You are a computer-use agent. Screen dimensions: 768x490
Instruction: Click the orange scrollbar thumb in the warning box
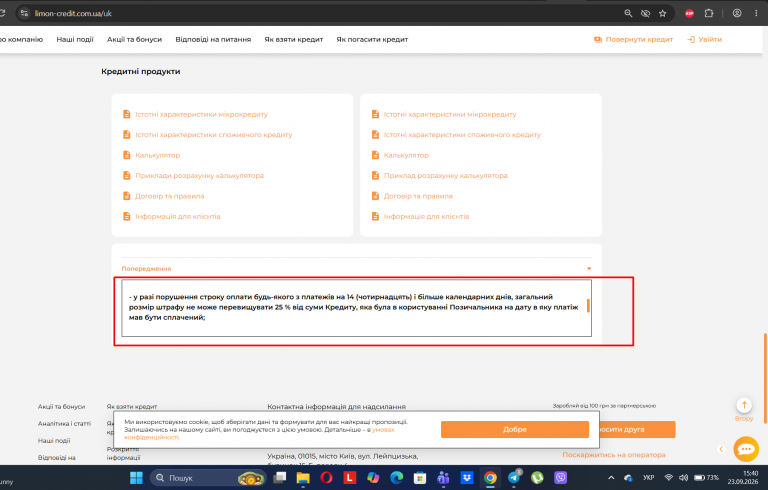[588, 306]
